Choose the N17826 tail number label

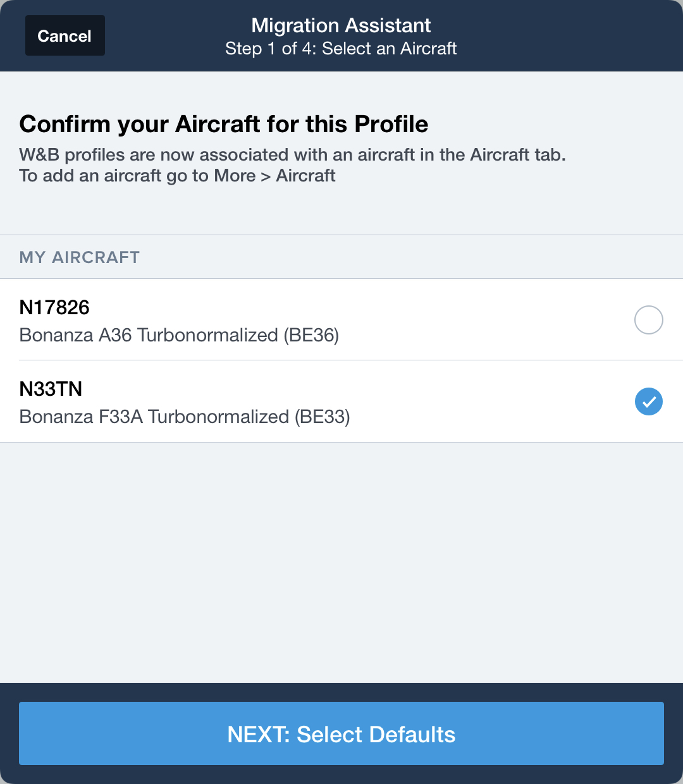pyautogui.click(x=54, y=307)
